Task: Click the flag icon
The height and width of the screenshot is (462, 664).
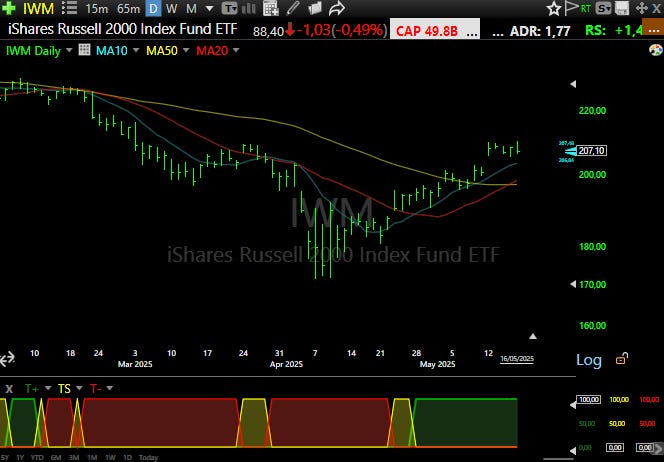Action: [x=571, y=8]
